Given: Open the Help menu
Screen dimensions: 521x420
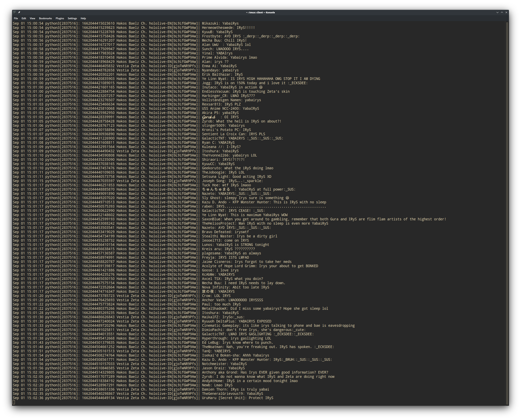Looking at the screenshot, I should click(83, 18).
